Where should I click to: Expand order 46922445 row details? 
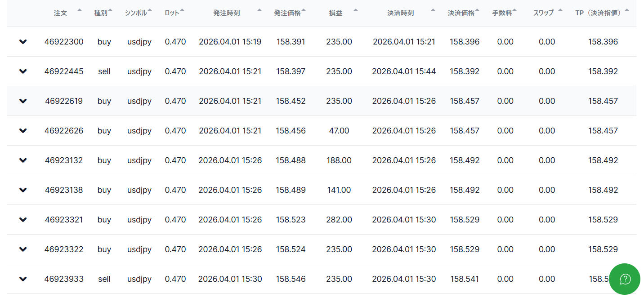[x=23, y=71]
